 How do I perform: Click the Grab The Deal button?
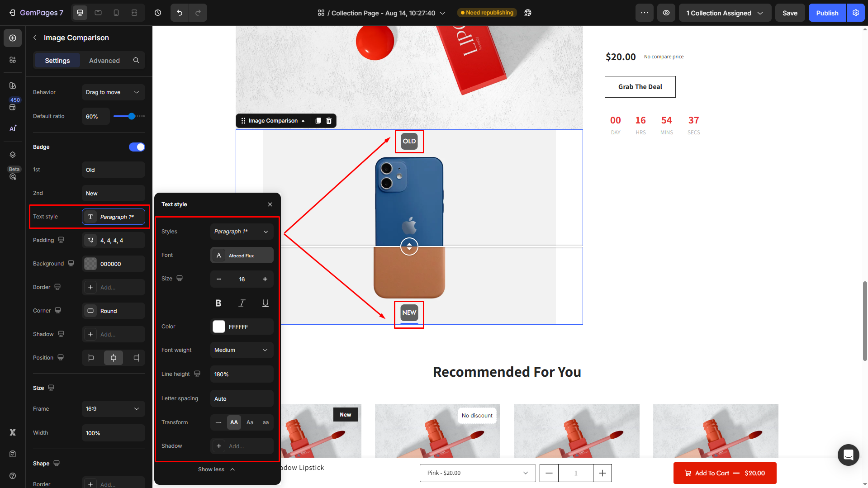coord(640,87)
